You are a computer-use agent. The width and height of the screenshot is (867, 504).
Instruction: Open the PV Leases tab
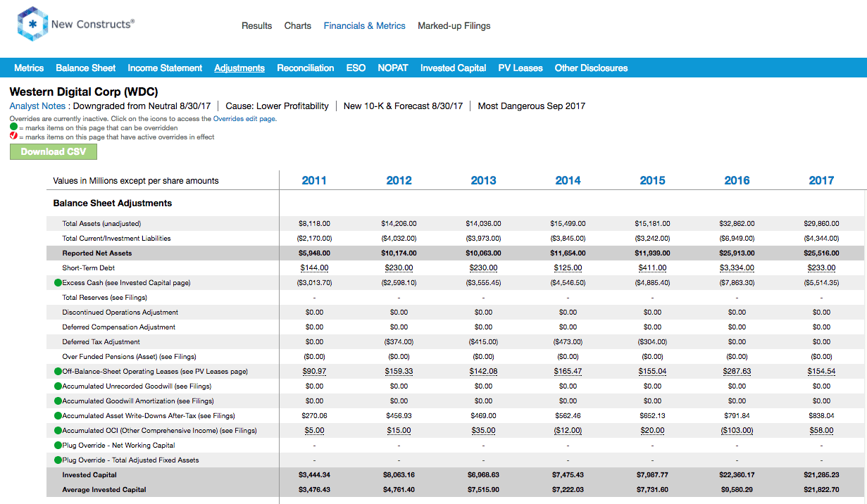[520, 68]
